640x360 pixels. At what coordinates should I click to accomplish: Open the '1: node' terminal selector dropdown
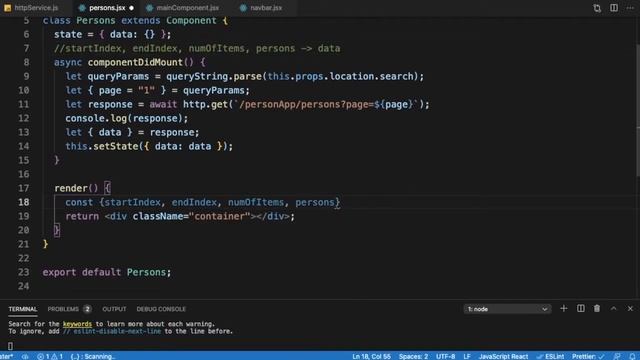tap(507, 309)
